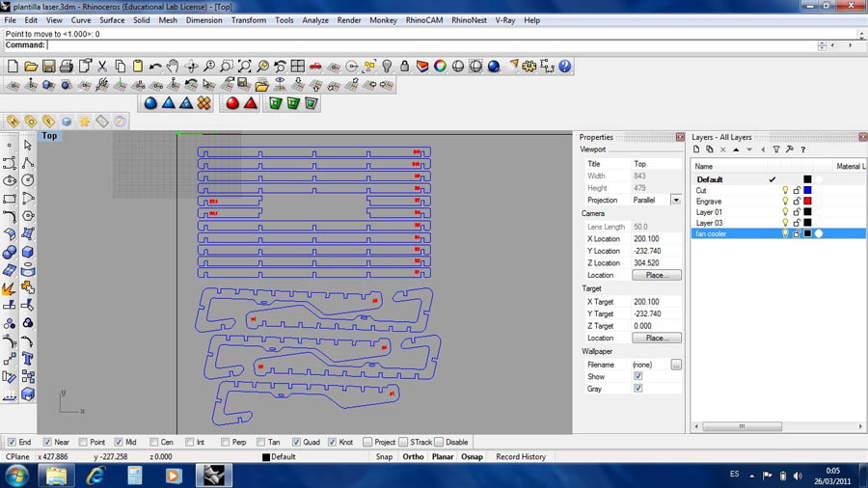Select the Text tool in left sidebar

[28, 359]
